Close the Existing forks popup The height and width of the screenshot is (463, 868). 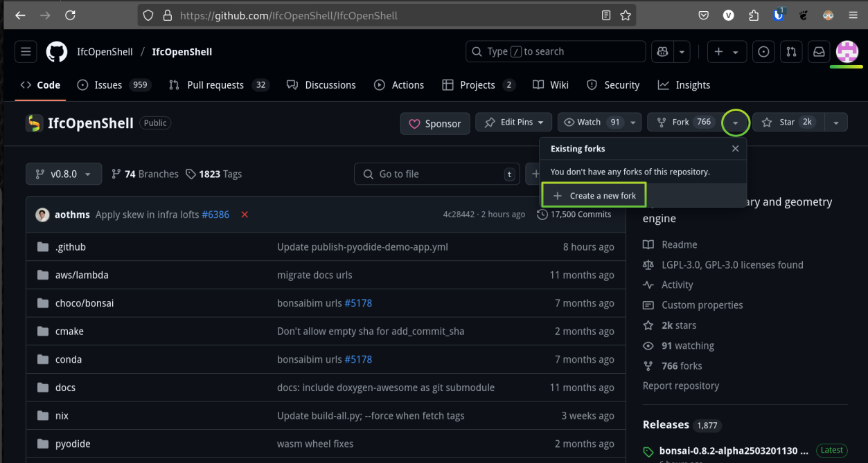coord(735,149)
